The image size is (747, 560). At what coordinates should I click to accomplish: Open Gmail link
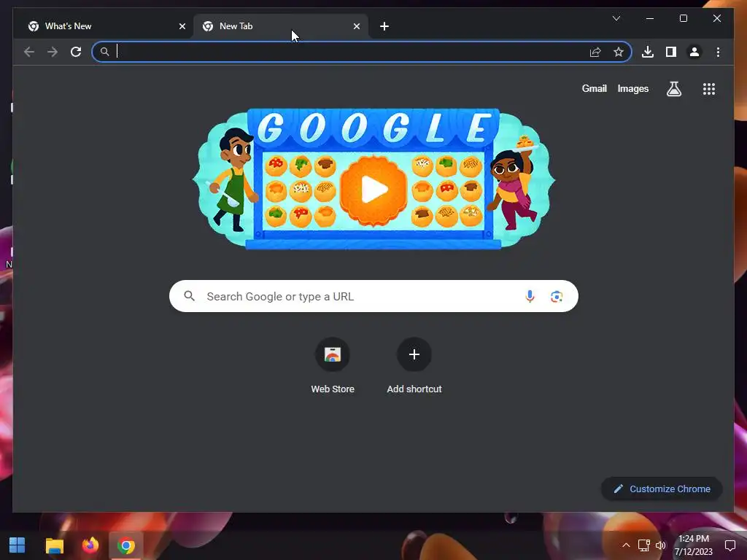pyautogui.click(x=594, y=88)
